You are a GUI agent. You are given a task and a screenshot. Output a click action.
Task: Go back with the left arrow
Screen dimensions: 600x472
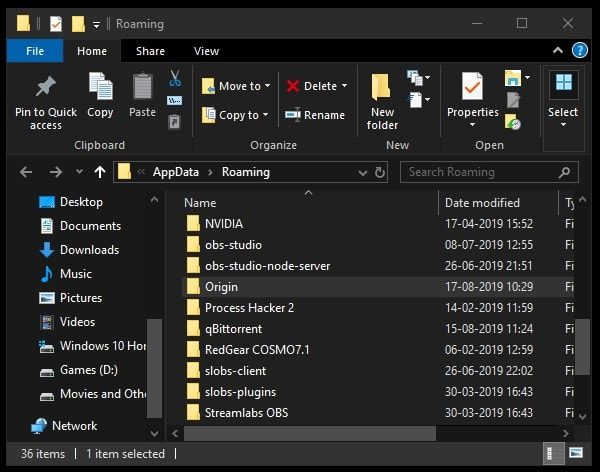point(26,172)
